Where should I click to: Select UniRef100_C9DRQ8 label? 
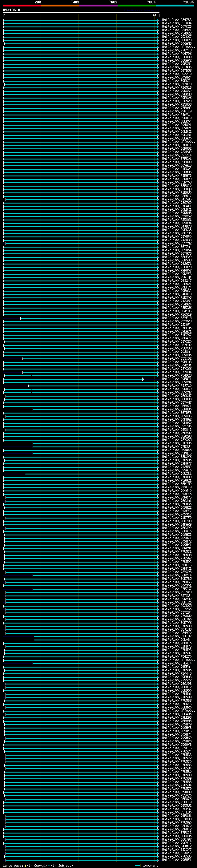pos(177,94)
